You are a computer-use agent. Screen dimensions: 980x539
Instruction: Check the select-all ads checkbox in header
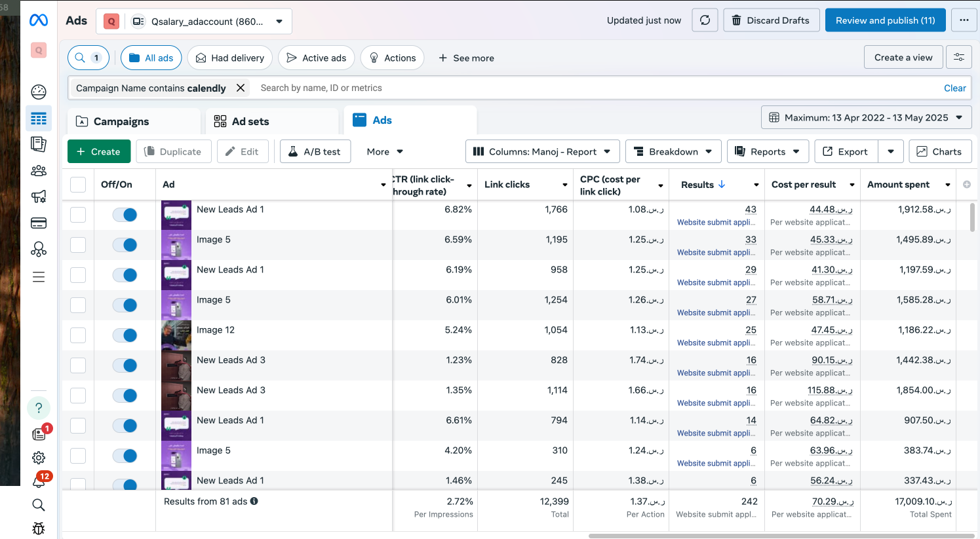pos(78,185)
